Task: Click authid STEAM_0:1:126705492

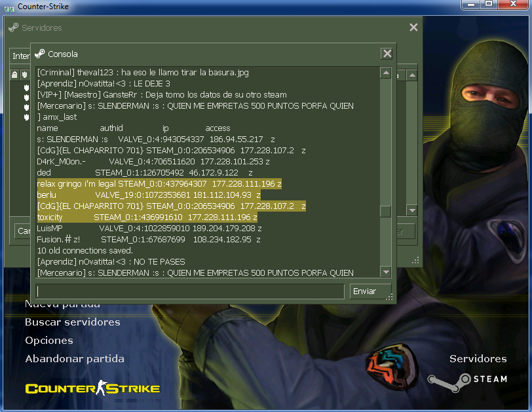Action: tap(140, 173)
